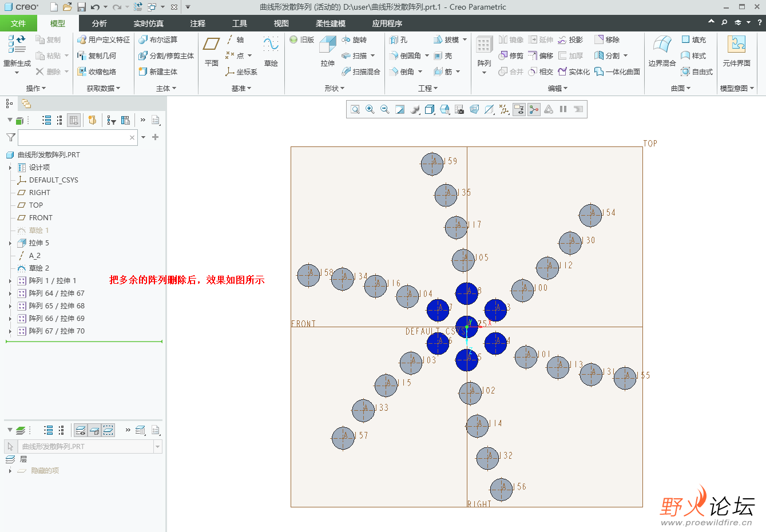Click Repaint icon in graphics toolbar
Screen dimensions: 766x532
pos(400,109)
